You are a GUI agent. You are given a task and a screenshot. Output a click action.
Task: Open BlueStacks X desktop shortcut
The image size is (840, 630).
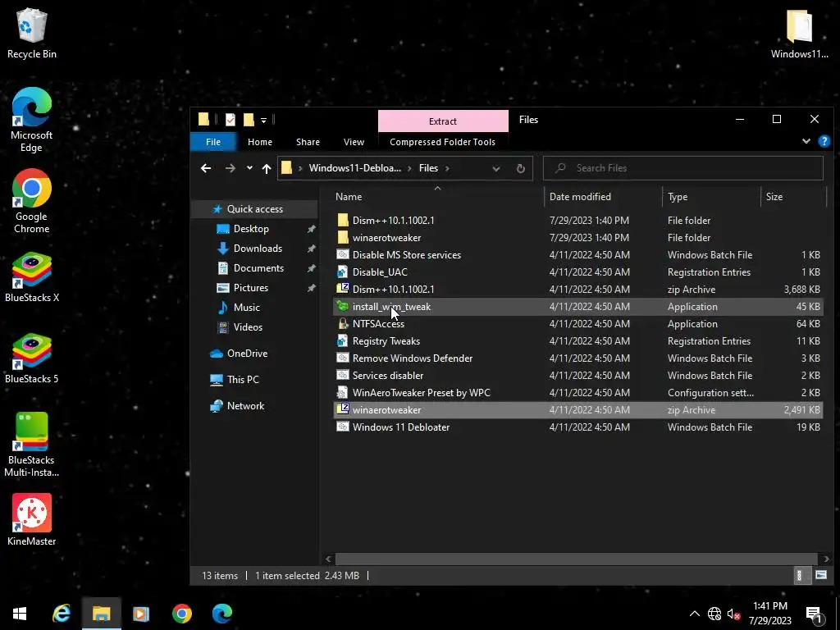(x=32, y=277)
